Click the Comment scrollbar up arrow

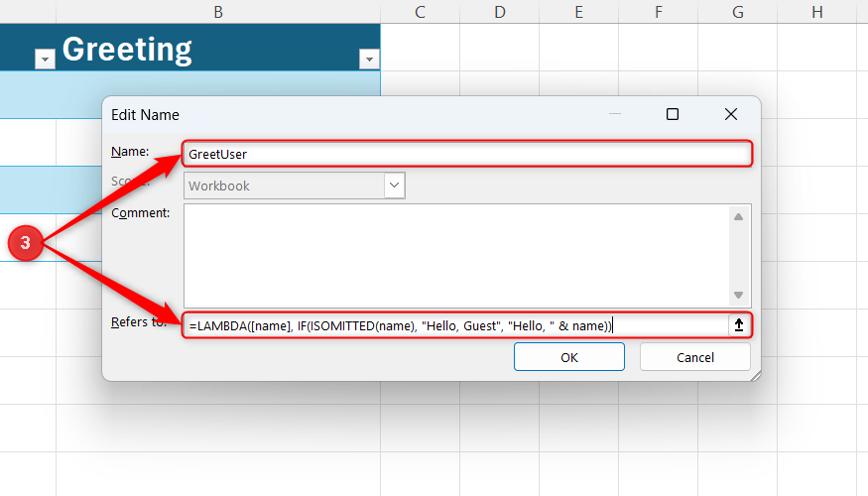(x=738, y=217)
